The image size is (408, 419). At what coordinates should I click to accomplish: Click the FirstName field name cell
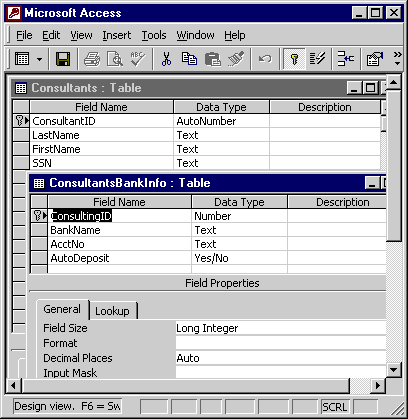[x=102, y=149]
